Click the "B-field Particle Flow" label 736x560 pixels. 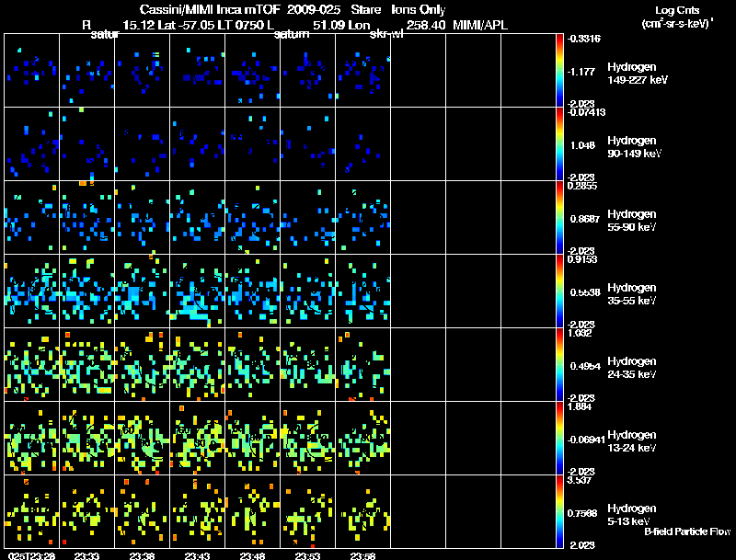(x=687, y=531)
